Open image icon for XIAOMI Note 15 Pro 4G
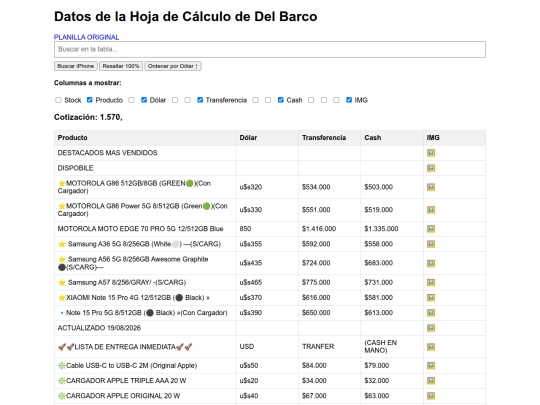Screen dimensions: 540x405 click(x=431, y=298)
